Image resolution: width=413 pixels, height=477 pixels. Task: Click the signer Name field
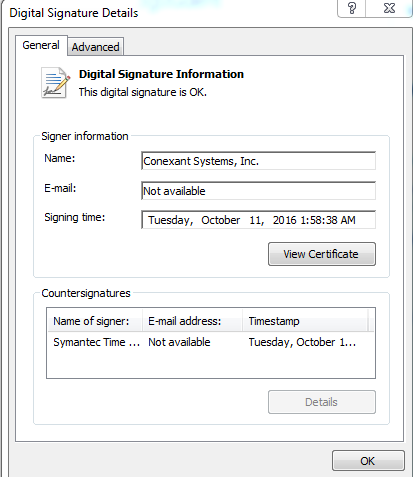click(258, 161)
